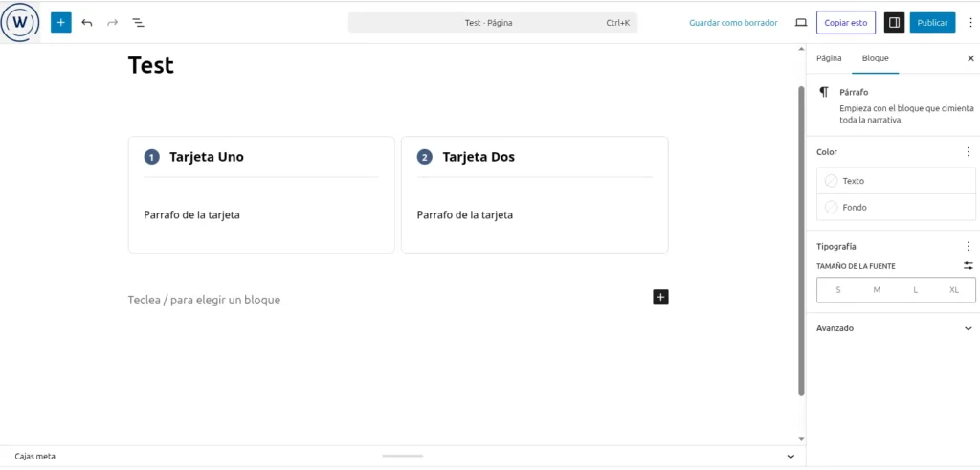Open the block inserter plus button
980x470 pixels.
(x=61, y=22)
